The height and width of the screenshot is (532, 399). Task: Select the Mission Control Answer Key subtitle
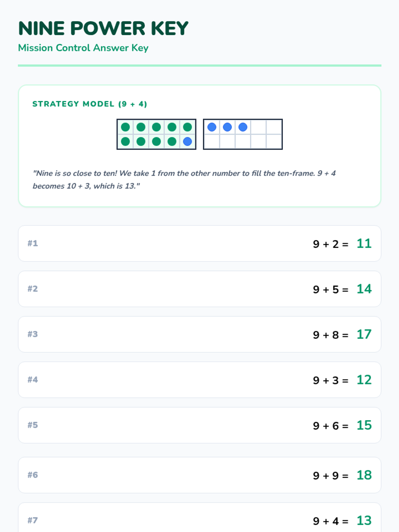(x=83, y=48)
